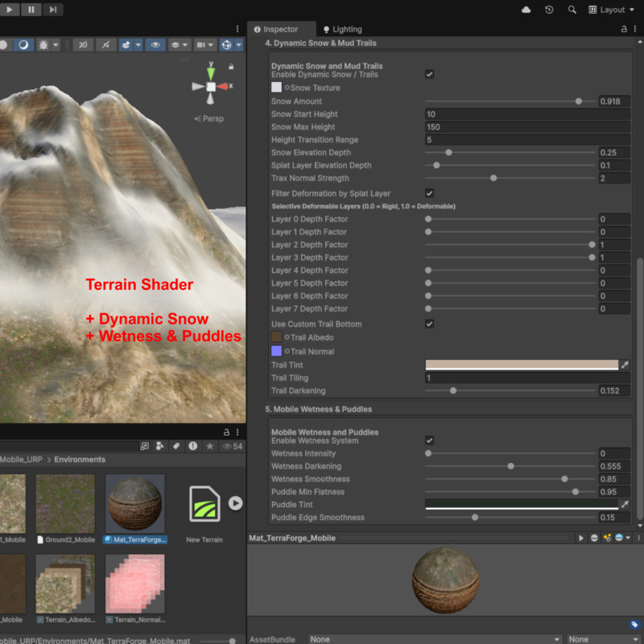Click the Project panel favorites star icon
The width and height of the screenshot is (644, 644).
210,446
